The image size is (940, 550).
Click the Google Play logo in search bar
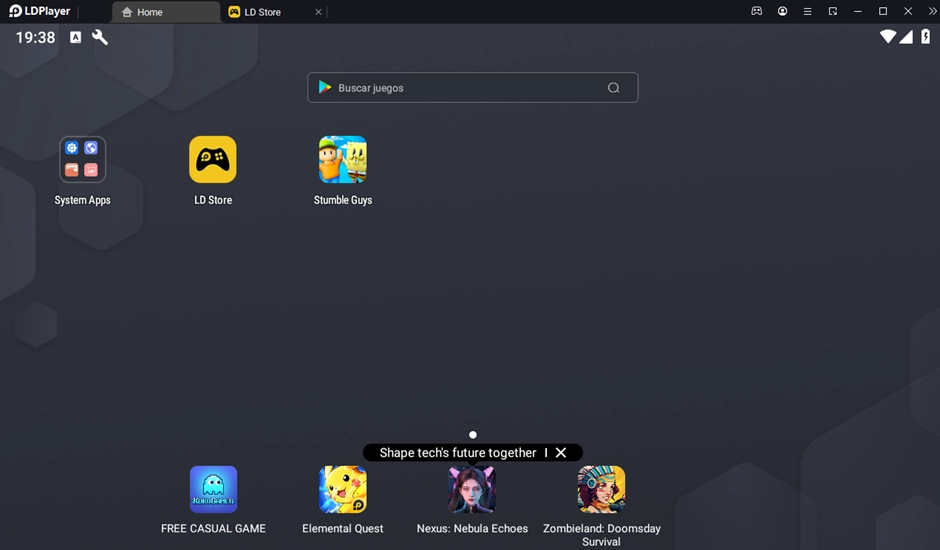pos(325,88)
